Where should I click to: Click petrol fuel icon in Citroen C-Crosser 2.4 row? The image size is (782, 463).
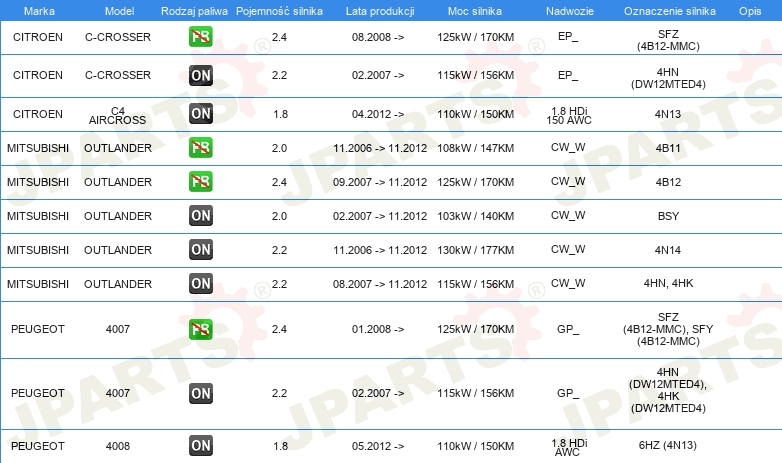200,36
